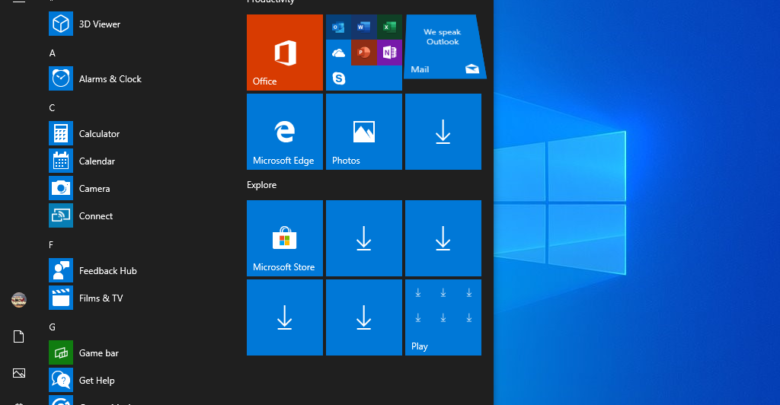Viewport: 780px width, 405px height.
Task: Open the 3D Viewer app icon
Action: pyautogui.click(x=61, y=24)
